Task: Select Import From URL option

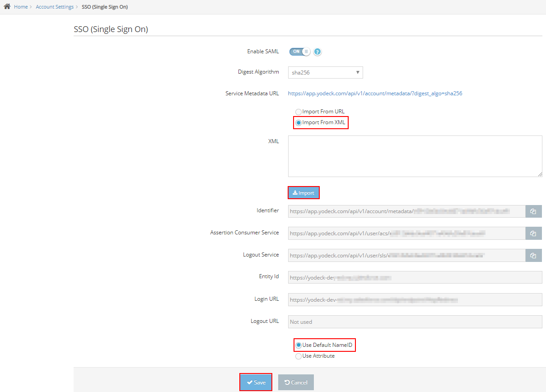Action: (x=298, y=112)
